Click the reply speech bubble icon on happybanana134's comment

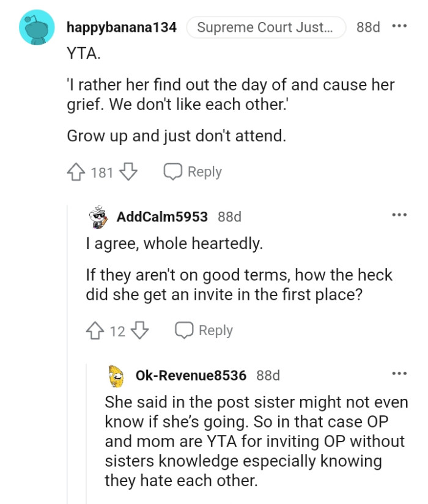point(173,171)
